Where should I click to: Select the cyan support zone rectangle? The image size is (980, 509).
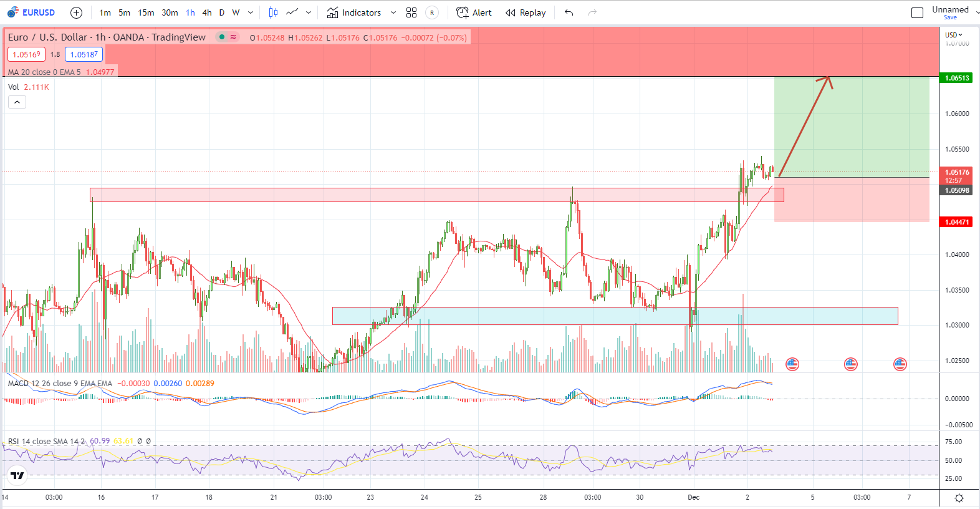(x=615, y=316)
